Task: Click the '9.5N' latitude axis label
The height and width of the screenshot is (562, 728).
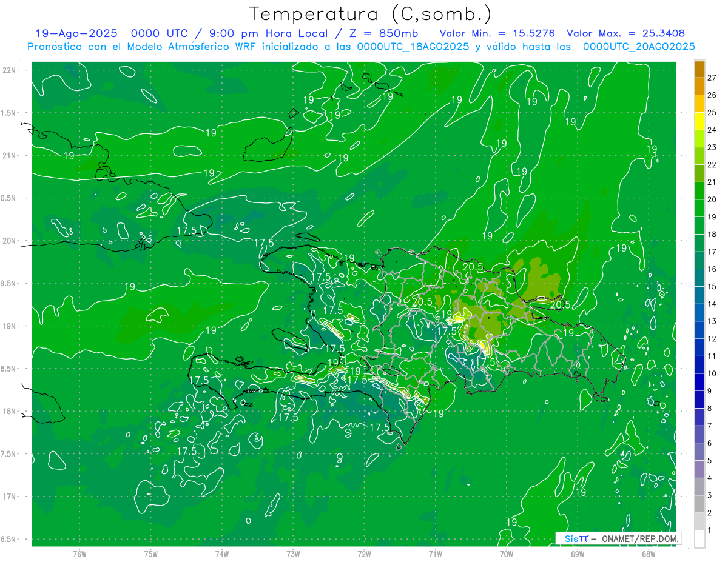Action: pyautogui.click(x=8, y=283)
